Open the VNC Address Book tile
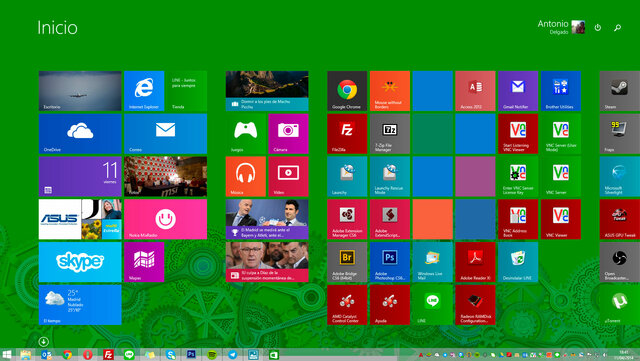 (x=518, y=219)
